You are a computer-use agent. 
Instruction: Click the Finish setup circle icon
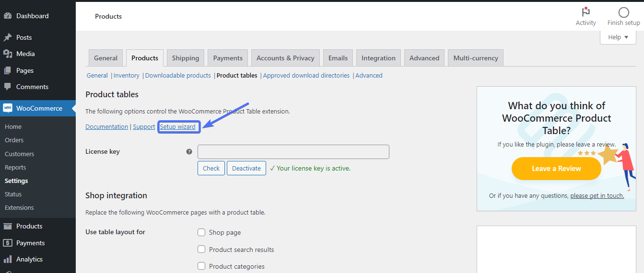pyautogui.click(x=623, y=12)
